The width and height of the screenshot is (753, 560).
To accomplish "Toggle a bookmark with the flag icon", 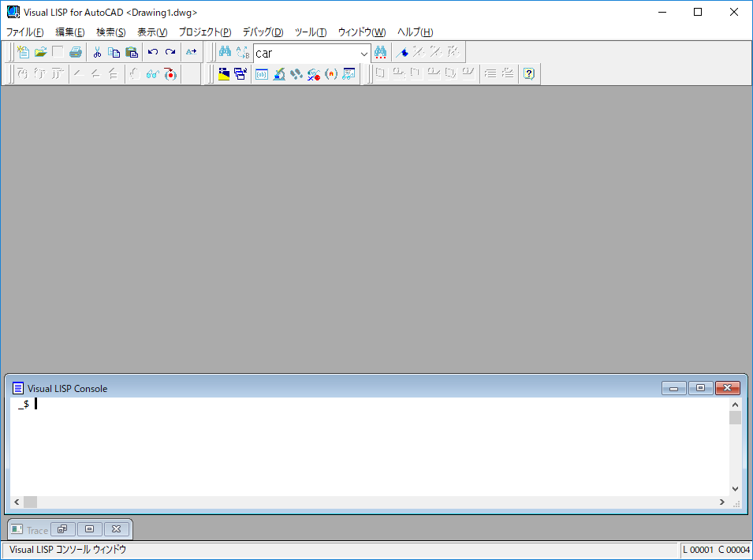I will [x=402, y=52].
